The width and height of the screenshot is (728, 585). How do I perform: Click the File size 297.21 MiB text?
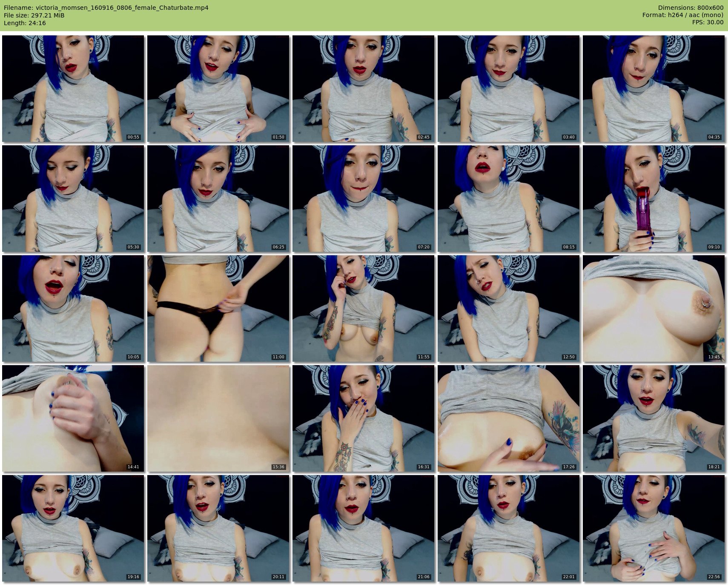34,15
